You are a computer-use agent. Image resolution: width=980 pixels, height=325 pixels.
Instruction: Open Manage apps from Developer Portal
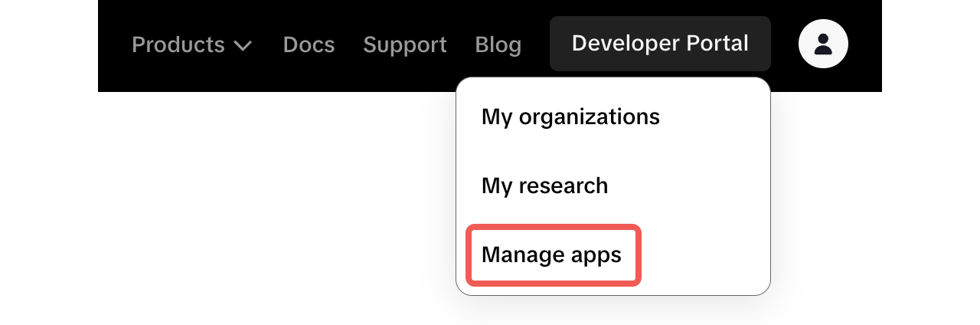(551, 254)
